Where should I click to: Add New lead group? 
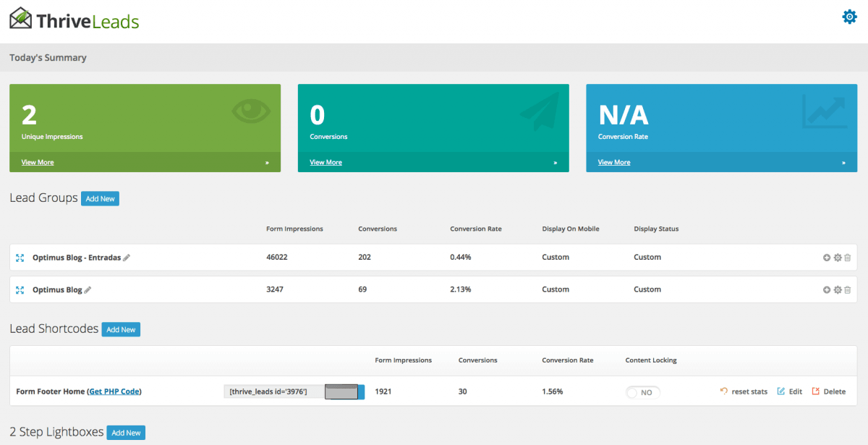tap(100, 198)
